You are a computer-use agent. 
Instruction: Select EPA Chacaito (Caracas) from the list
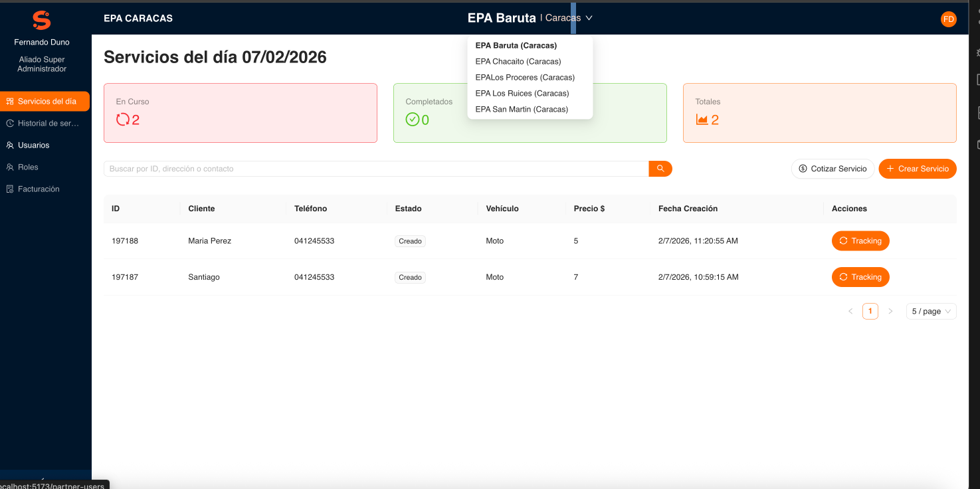(518, 61)
